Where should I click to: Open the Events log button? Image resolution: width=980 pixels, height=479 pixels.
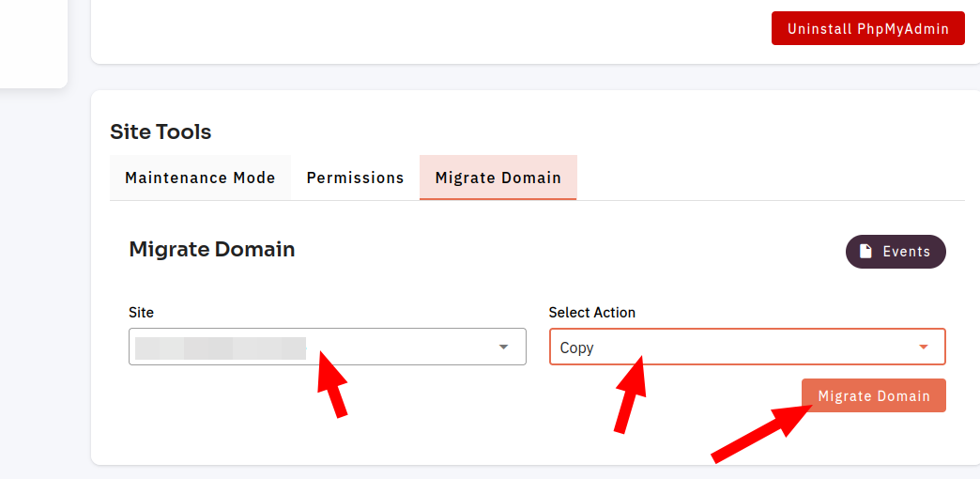pos(896,252)
